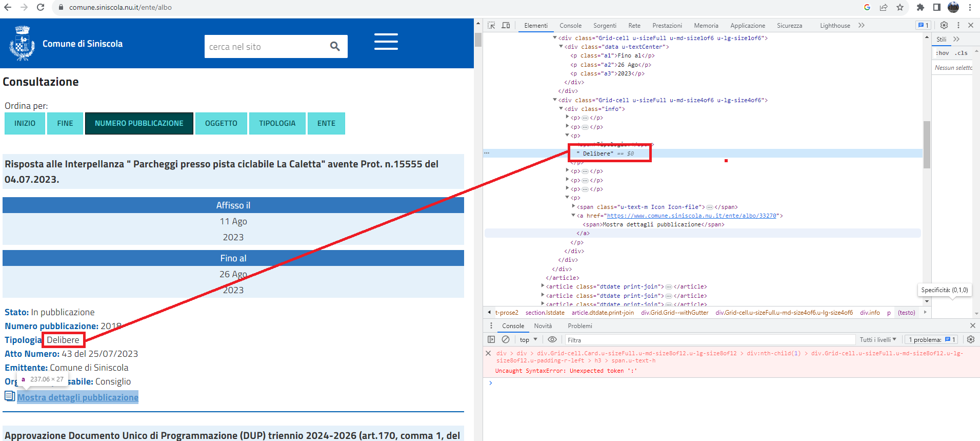Switch to the Problemi drawer tab

pyautogui.click(x=580, y=326)
